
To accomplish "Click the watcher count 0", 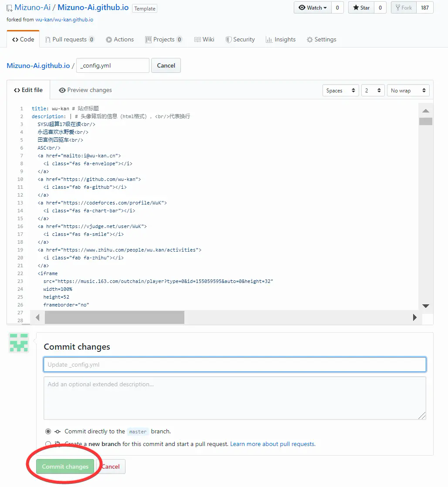I will pos(337,8).
